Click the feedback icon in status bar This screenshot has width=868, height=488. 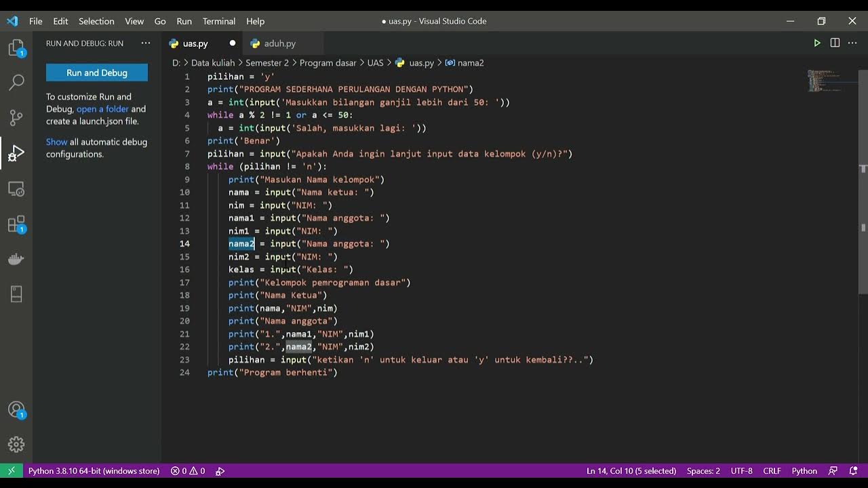833,470
